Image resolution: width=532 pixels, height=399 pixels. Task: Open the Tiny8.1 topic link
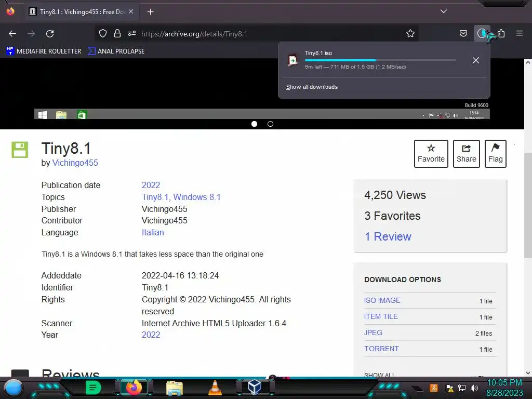point(155,197)
